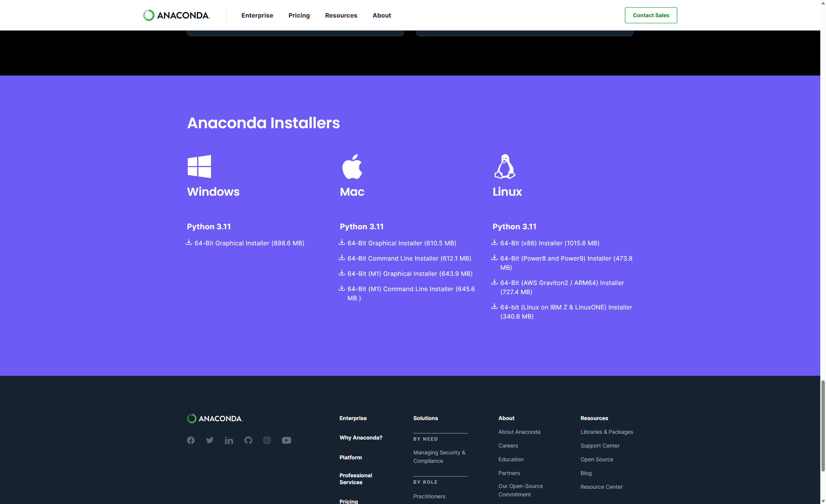Screen dimensions: 826x504
Task: Click the Anaconda logo in header
Action: (177, 15)
